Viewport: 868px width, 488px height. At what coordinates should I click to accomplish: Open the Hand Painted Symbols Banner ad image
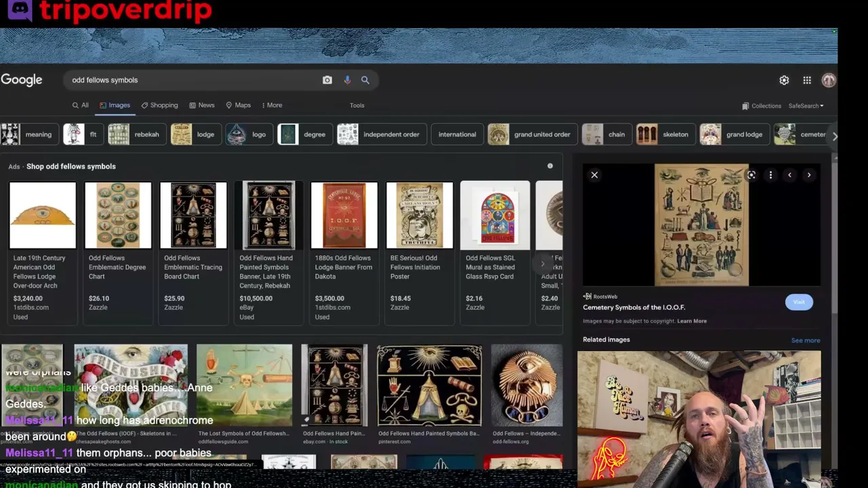pyautogui.click(x=269, y=215)
